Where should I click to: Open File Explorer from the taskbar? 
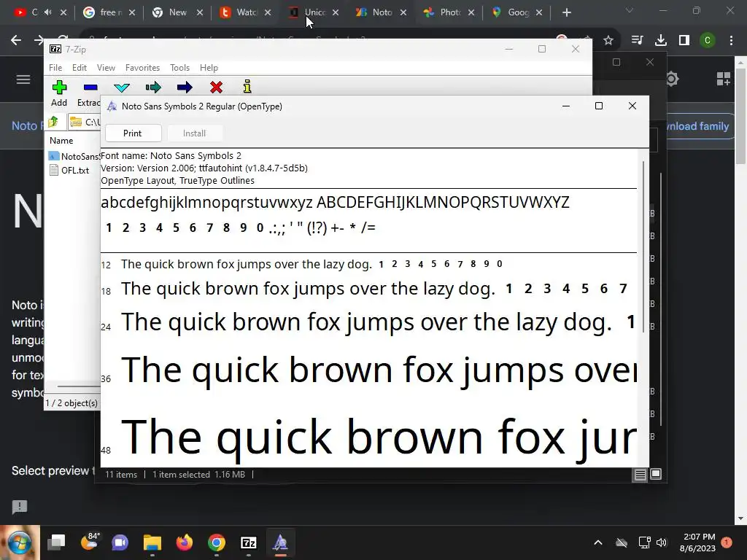point(152,542)
